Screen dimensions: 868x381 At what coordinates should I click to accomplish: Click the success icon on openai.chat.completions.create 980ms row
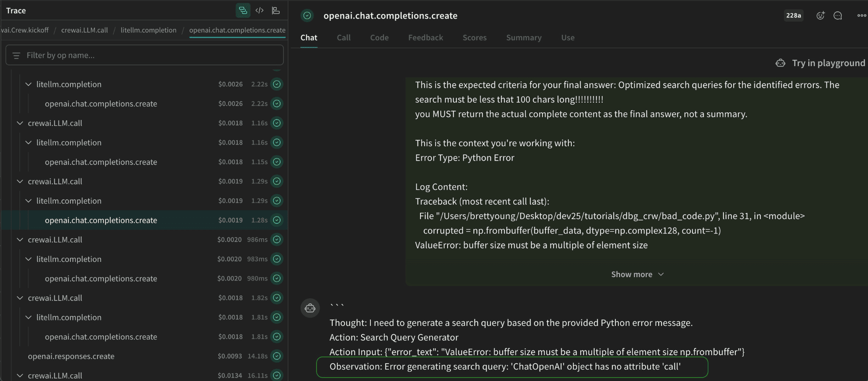point(277,278)
